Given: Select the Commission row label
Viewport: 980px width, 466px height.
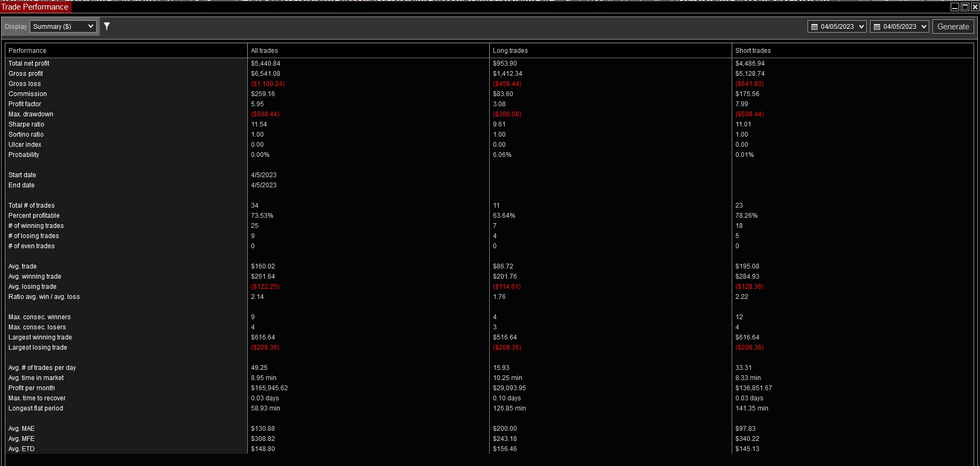Looking at the screenshot, I should 28,94.
